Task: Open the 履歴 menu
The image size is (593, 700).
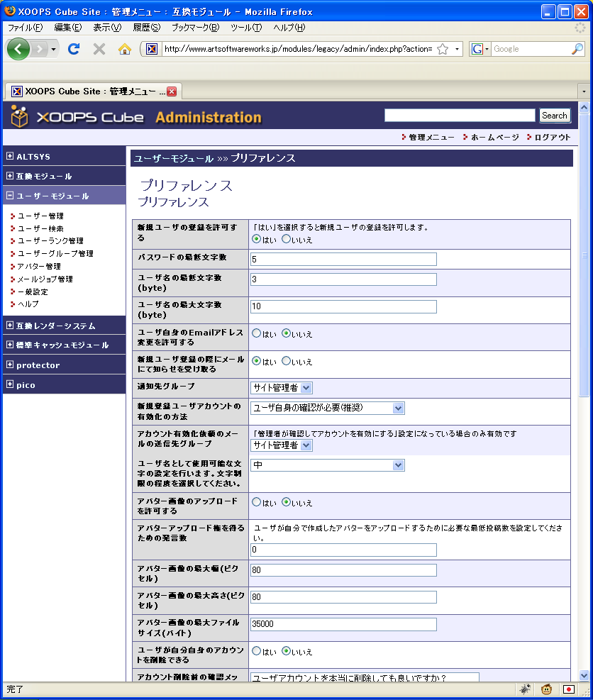Action: click(x=146, y=28)
